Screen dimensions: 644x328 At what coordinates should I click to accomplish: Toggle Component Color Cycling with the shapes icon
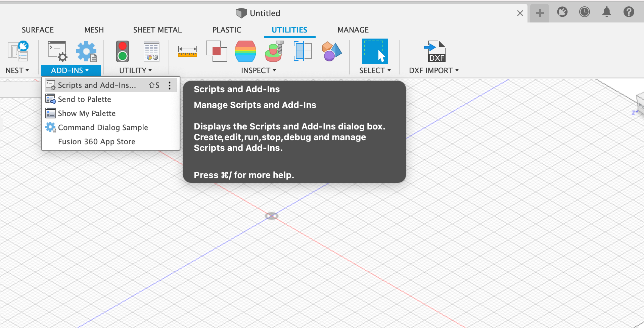(331, 51)
